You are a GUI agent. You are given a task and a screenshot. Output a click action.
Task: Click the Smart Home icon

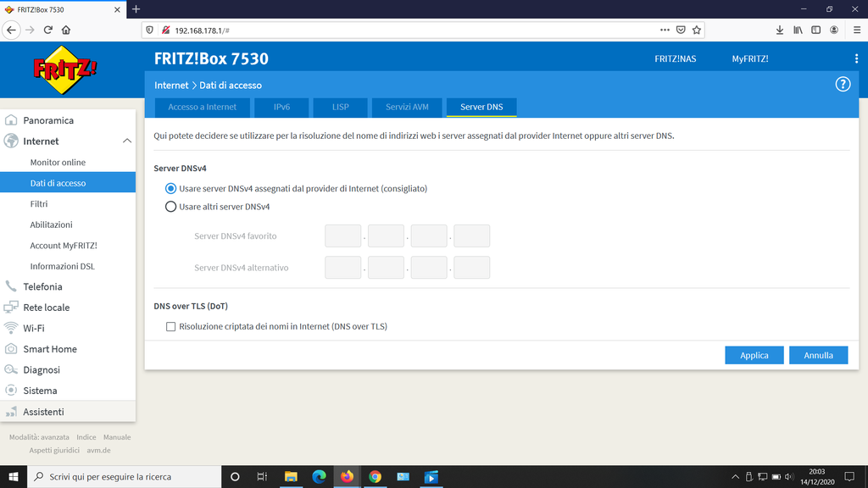(x=11, y=349)
